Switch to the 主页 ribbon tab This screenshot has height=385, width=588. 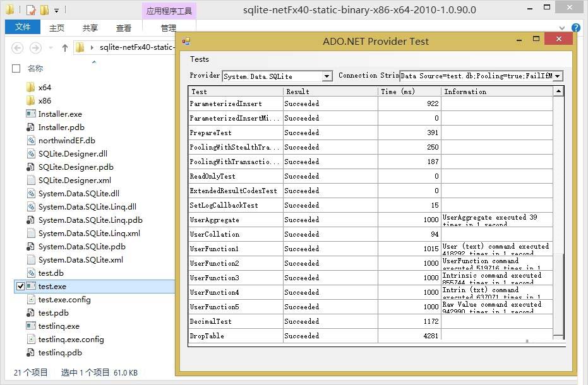coord(57,28)
